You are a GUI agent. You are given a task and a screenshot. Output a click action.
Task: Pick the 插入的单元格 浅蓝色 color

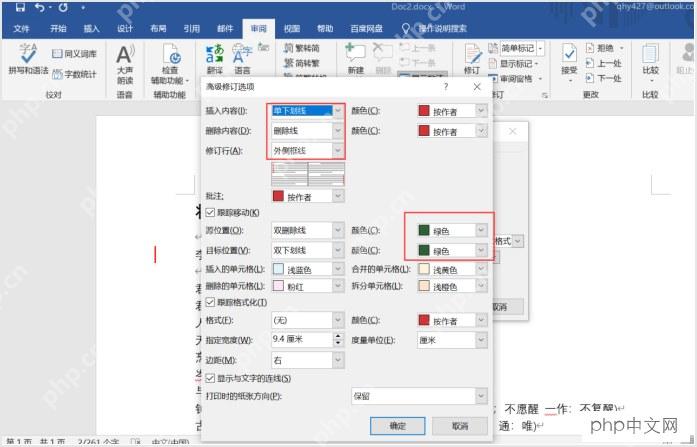308,269
